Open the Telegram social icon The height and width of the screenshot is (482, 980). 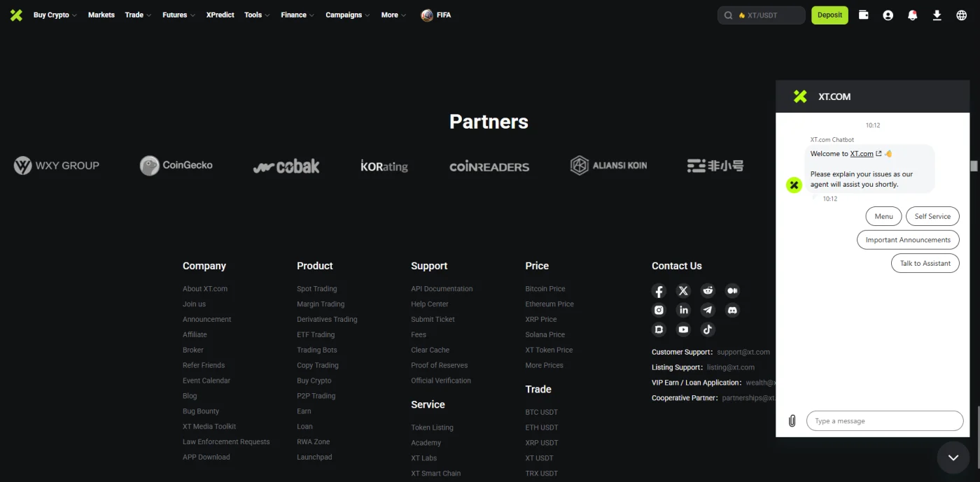708,310
